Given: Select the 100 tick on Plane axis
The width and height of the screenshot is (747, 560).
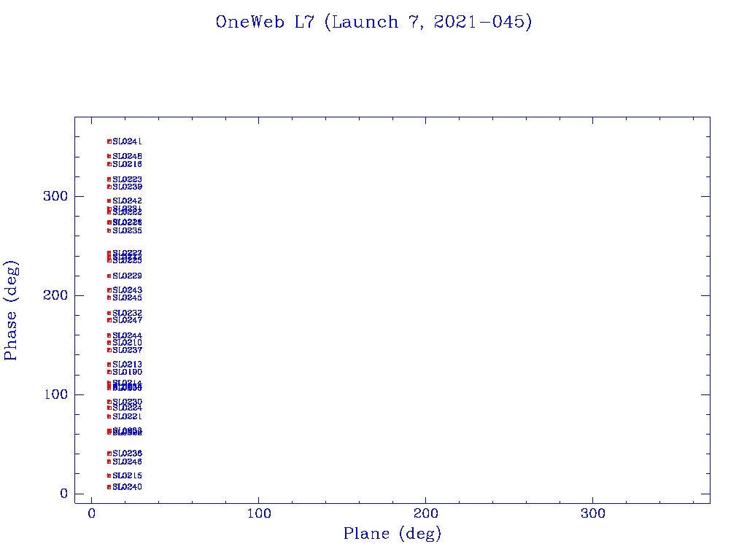Looking at the screenshot, I should [x=259, y=514].
